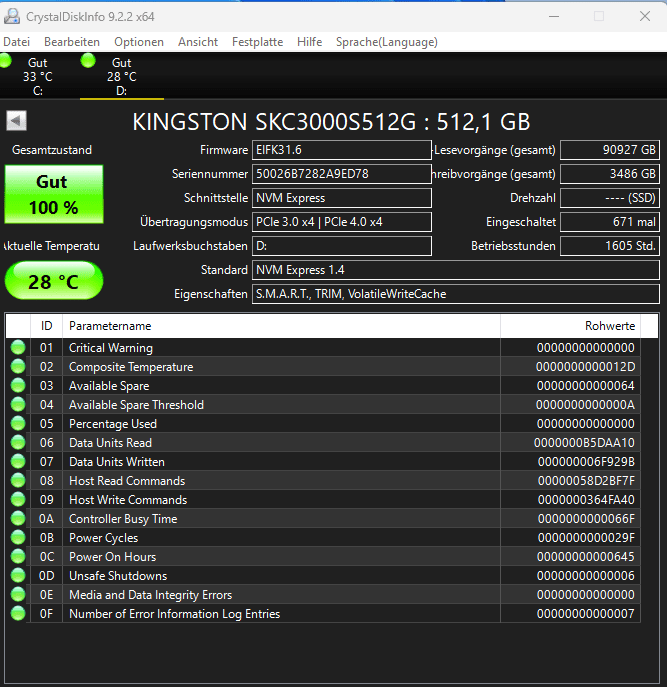This screenshot has width=667, height=687.
Task: Click the Gesamtzustand label
Action: 52,150
